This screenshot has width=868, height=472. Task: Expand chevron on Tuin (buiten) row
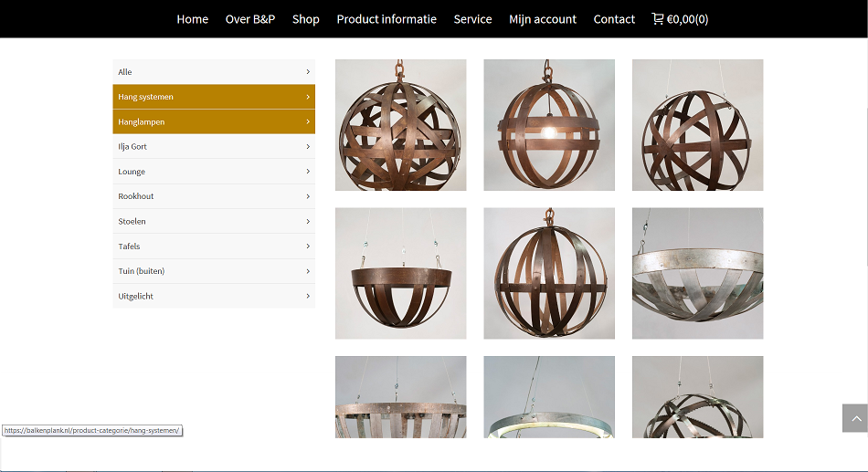(x=308, y=271)
